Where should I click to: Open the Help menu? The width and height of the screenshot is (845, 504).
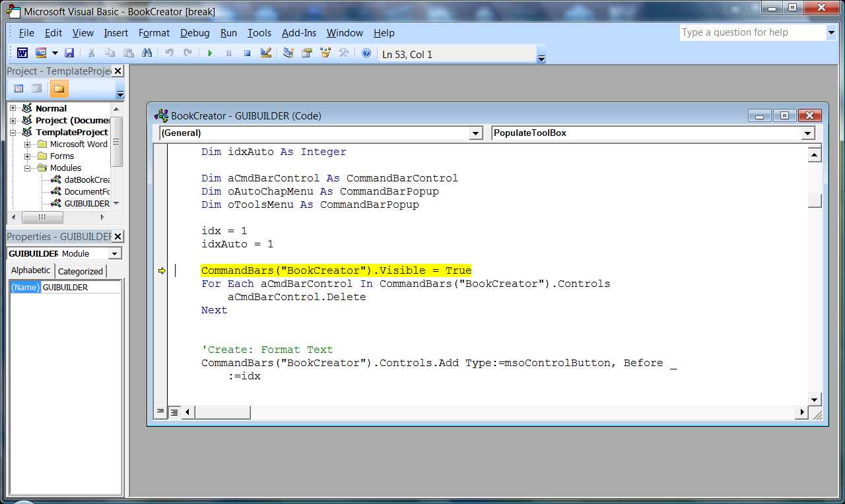click(x=384, y=32)
